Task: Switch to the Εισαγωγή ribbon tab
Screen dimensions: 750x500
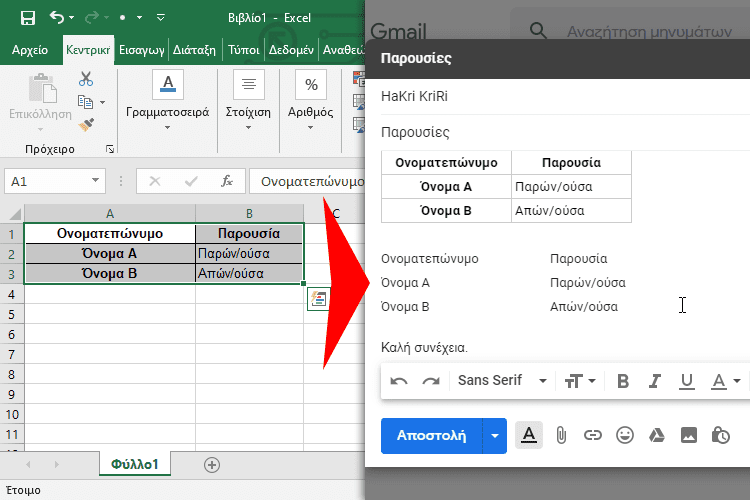Action: click(142, 50)
